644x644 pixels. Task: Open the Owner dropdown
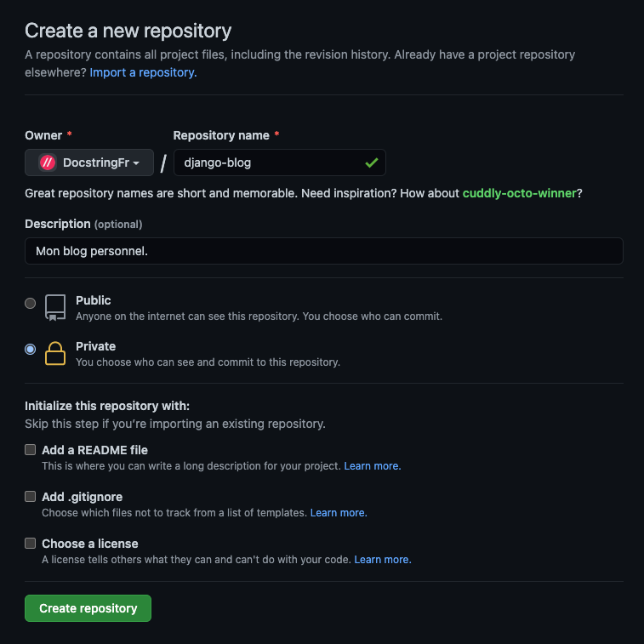click(88, 162)
